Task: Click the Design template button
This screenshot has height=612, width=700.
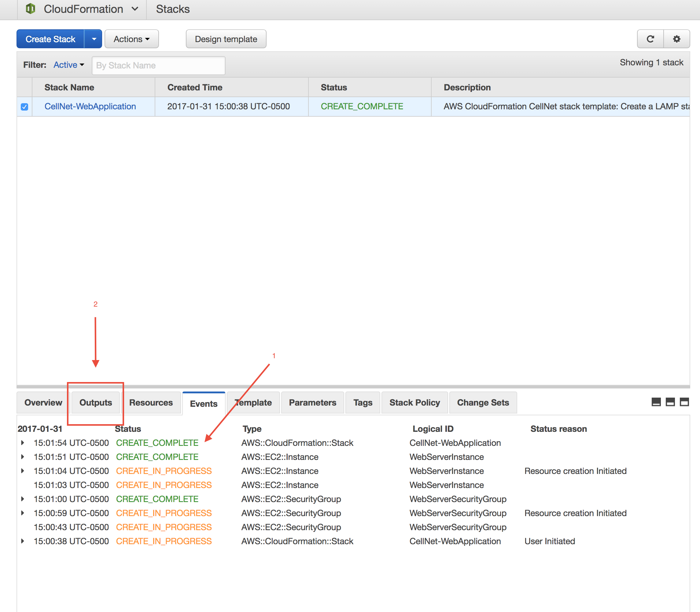Action: pos(226,38)
